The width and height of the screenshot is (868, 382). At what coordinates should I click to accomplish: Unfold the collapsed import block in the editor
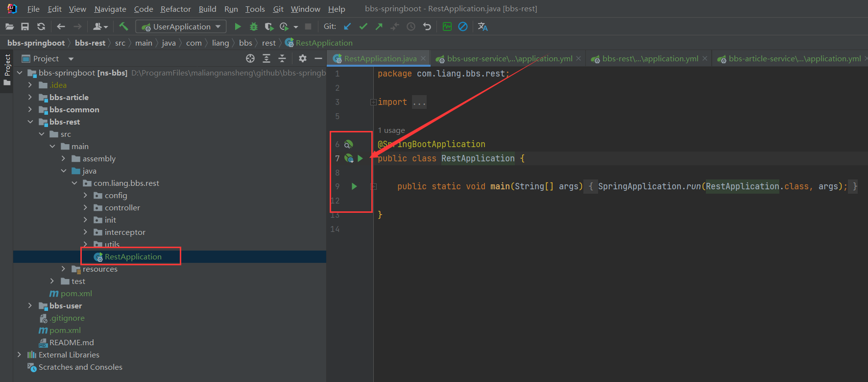[373, 102]
